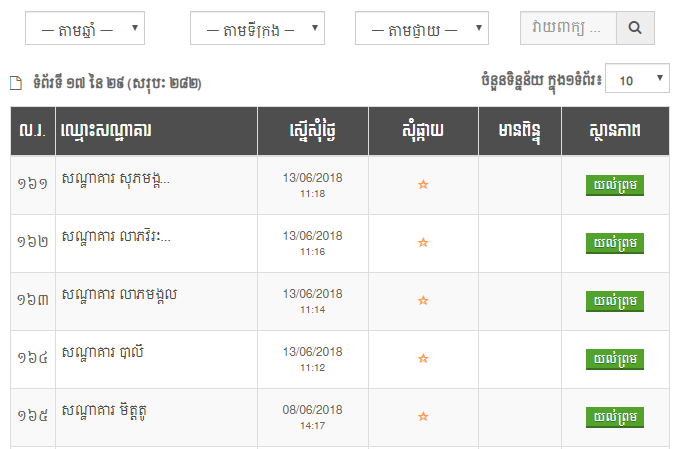Screen dimensions: 680x449
Task: Click the page document icon
Action: point(16,82)
